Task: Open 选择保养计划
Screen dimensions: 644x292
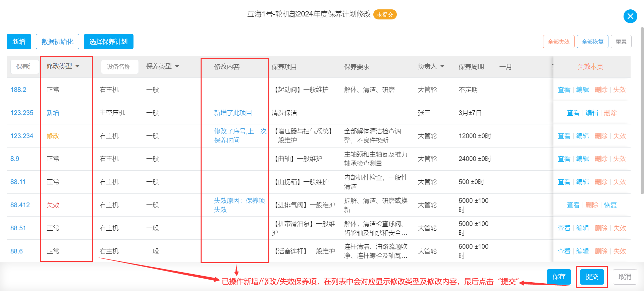Action: [108, 42]
